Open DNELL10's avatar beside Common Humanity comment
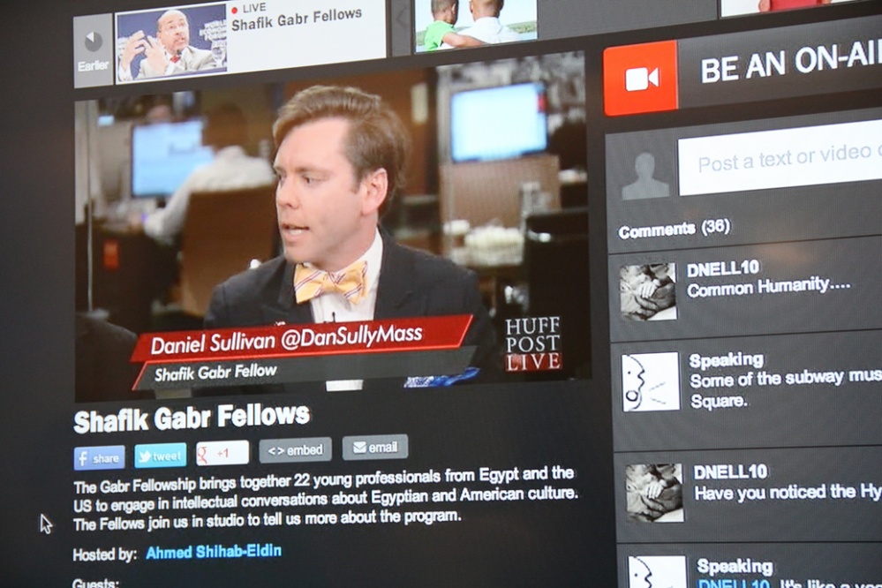The height and width of the screenshot is (588, 882). [x=647, y=291]
